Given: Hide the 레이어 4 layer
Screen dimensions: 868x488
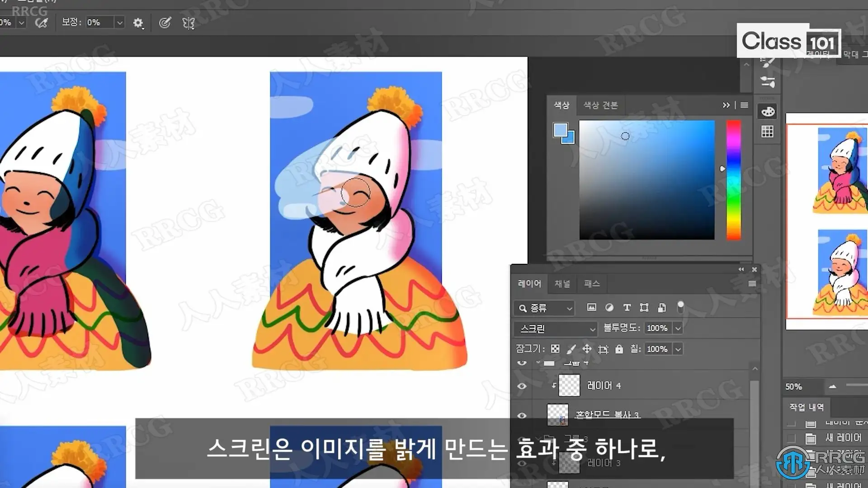Looking at the screenshot, I should [522, 386].
